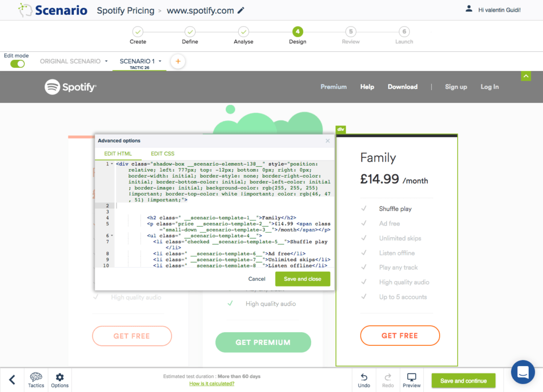The width and height of the screenshot is (543, 392).
Task: Select High quality audio in Family card
Action: pyautogui.click(x=404, y=282)
